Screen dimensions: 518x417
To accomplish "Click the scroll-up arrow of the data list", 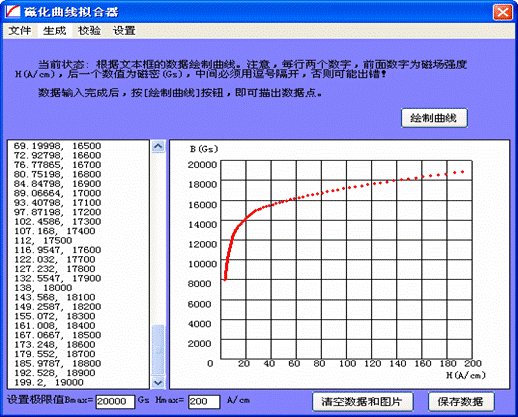I will click(x=158, y=146).
